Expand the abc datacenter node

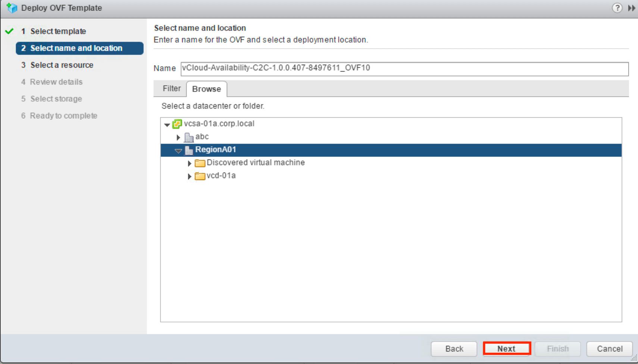[178, 137]
